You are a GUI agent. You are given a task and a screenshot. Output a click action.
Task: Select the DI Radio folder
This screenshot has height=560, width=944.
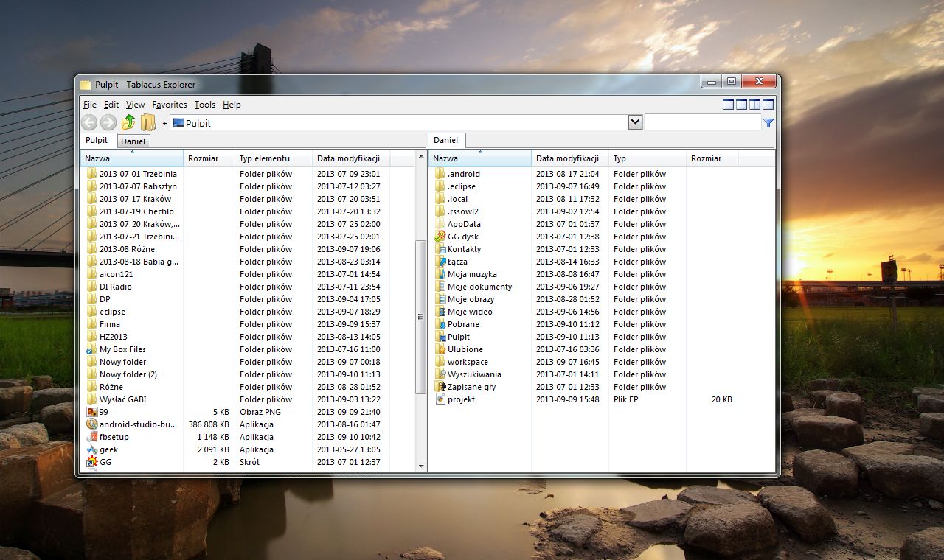[x=116, y=287]
